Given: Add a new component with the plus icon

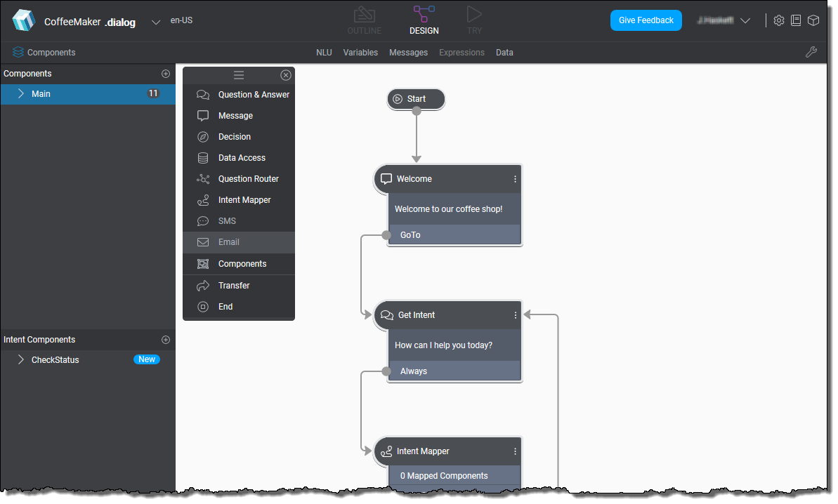Looking at the screenshot, I should pyautogui.click(x=165, y=73).
